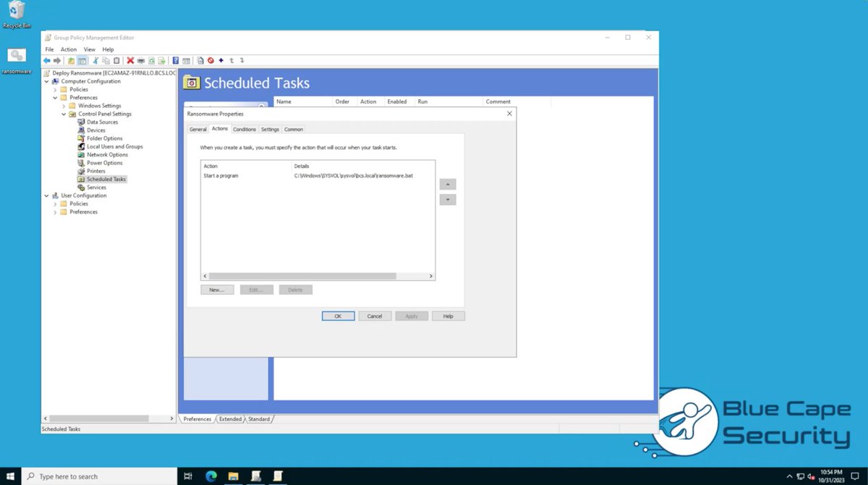
Task: Open the ransomware desktop icon
Action: (x=16, y=61)
